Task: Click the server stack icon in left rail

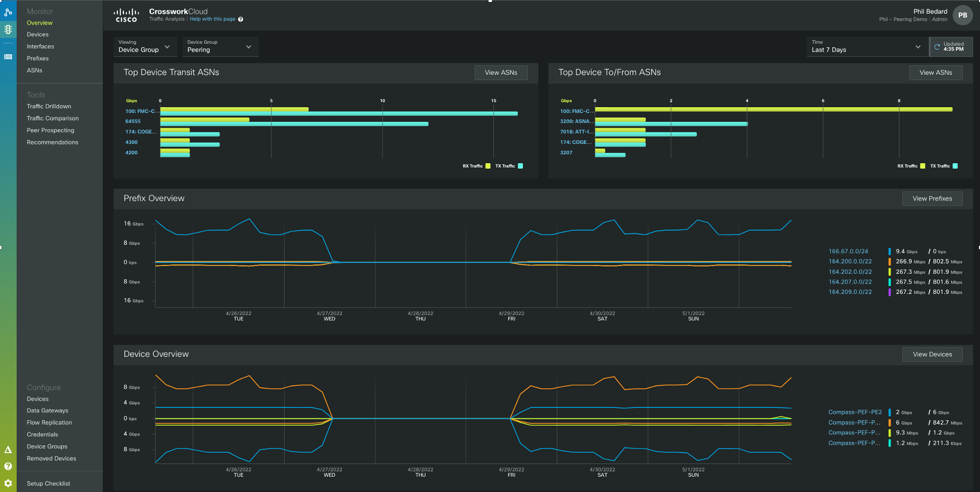Action: pyautogui.click(x=8, y=57)
